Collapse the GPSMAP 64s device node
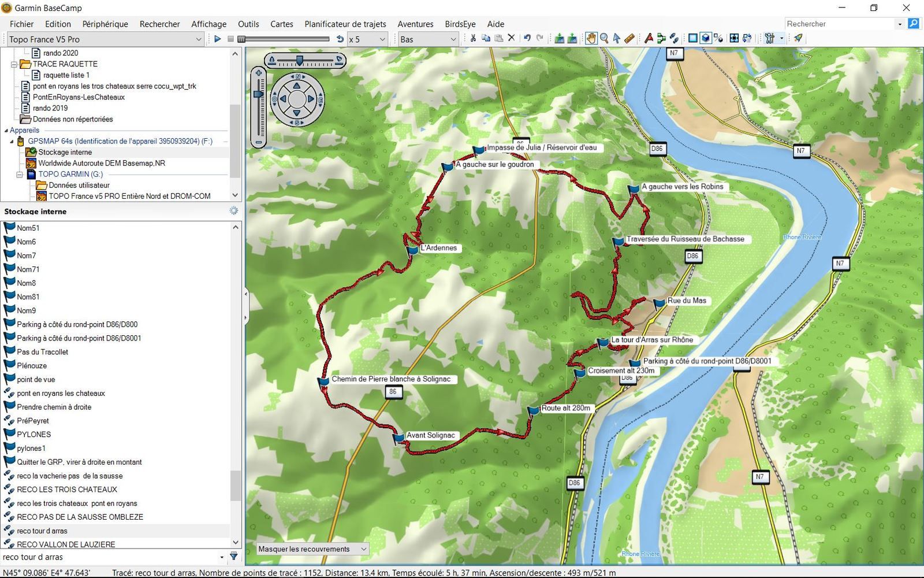The height and width of the screenshot is (578, 924). (12, 142)
